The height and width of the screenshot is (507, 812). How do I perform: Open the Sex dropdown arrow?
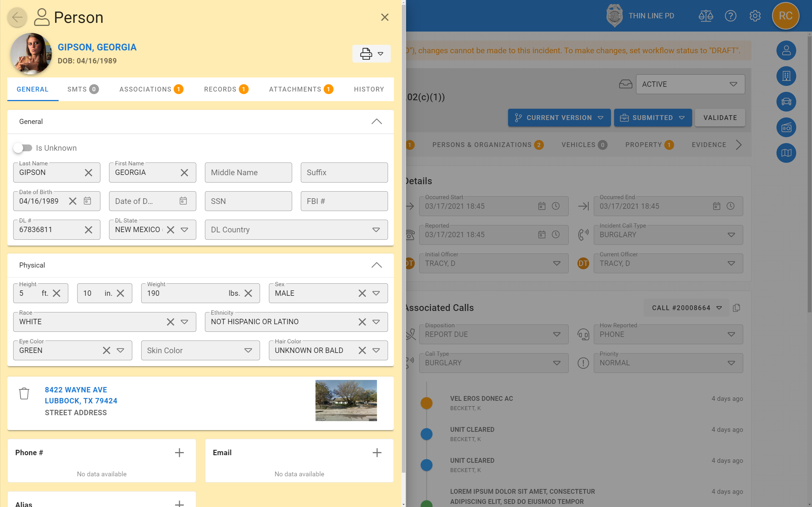376,293
